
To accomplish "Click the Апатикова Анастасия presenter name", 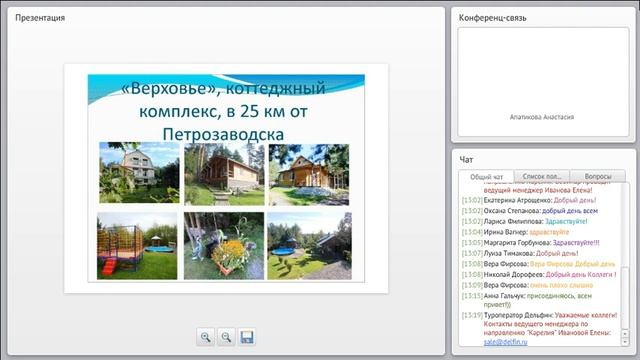I will click(x=542, y=117).
